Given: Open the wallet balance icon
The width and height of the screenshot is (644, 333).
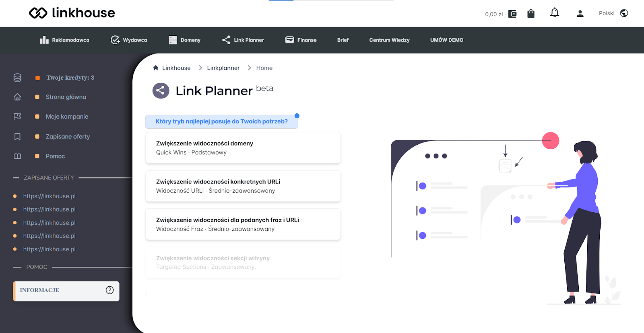Looking at the screenshot, I should click(x=512, y=14).
